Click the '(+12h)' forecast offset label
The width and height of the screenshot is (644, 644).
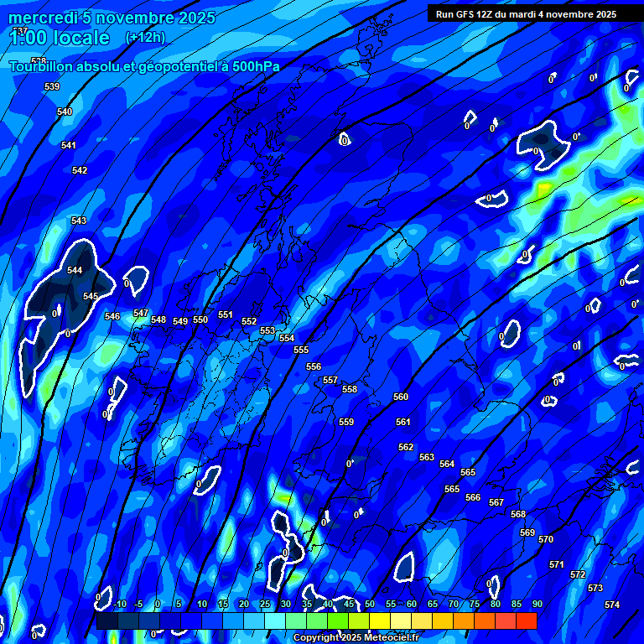tap(145, 38)
